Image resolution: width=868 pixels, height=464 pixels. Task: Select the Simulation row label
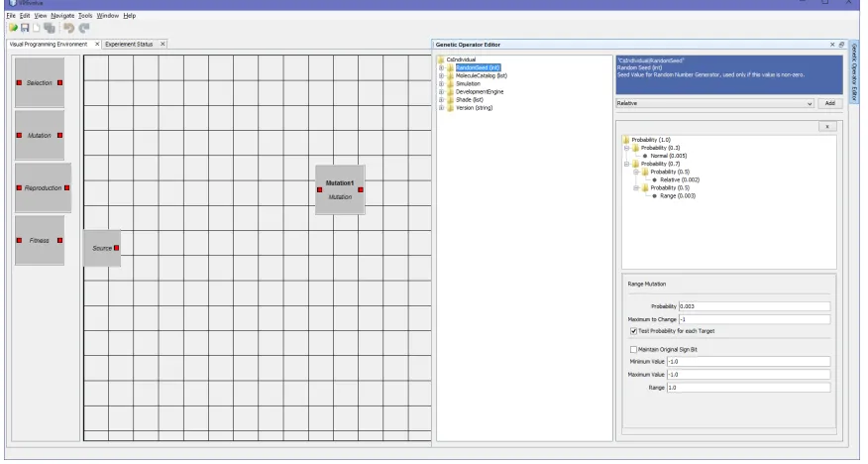tap(468, 83)
